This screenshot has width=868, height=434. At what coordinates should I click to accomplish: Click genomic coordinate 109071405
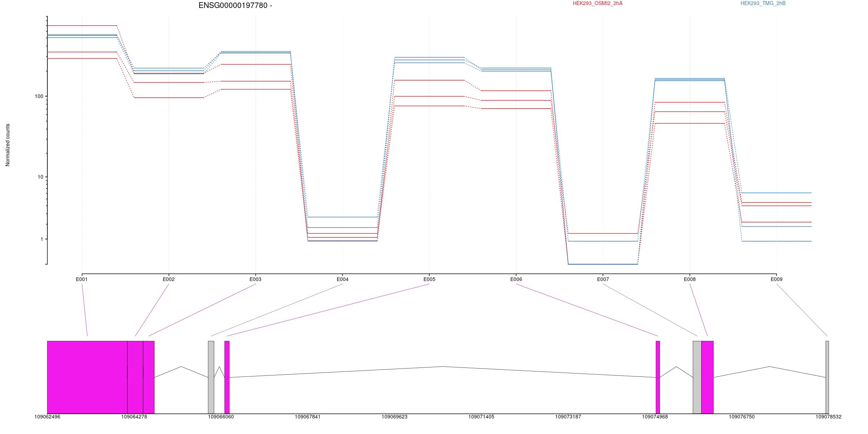click(x=481, y=417)
